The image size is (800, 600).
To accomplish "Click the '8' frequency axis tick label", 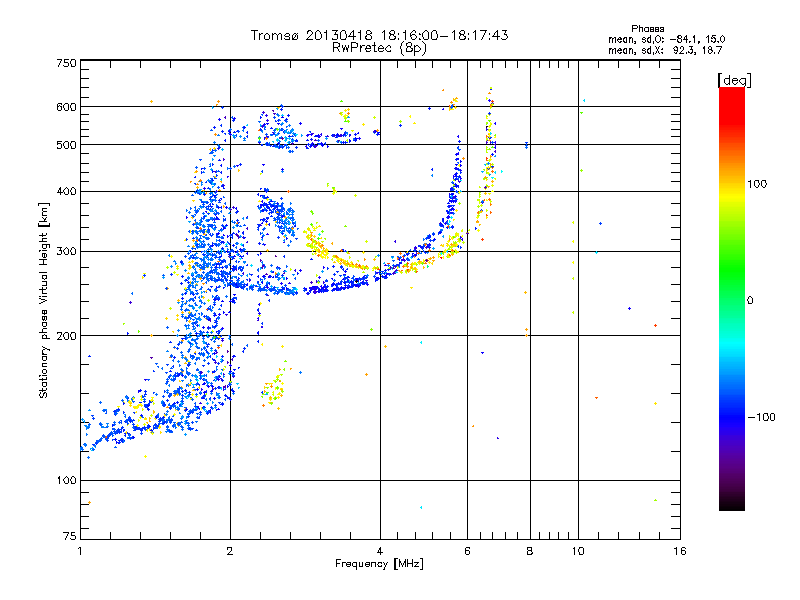I will tap(530, 551).
